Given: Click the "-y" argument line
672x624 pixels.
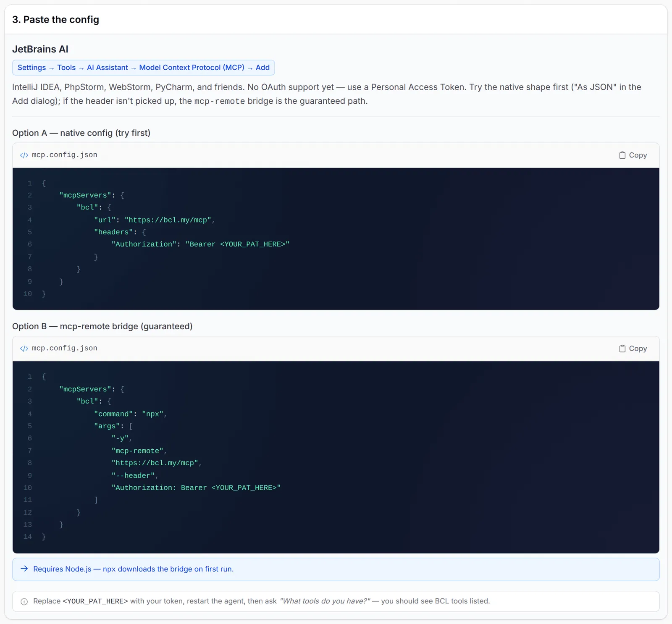Looking at the screenshot, I should tap(122, 438).
